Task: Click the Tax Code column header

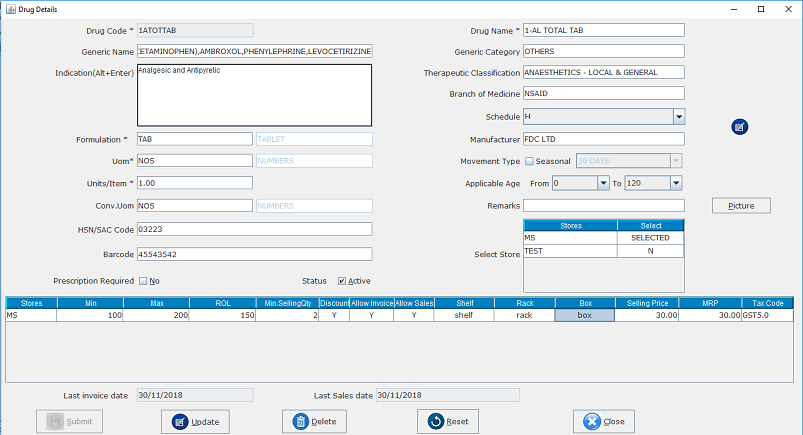Action: [x=768, y=302]
